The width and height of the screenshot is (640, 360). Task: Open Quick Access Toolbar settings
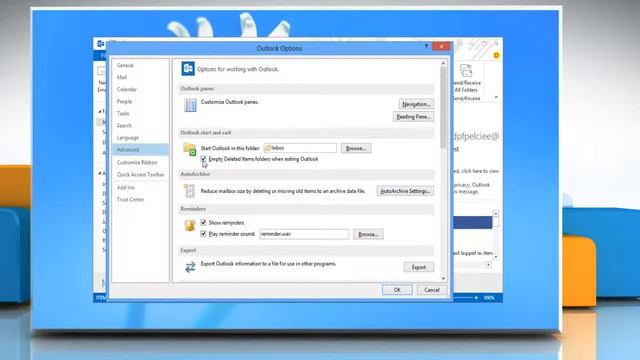click(x=140, y=175)
